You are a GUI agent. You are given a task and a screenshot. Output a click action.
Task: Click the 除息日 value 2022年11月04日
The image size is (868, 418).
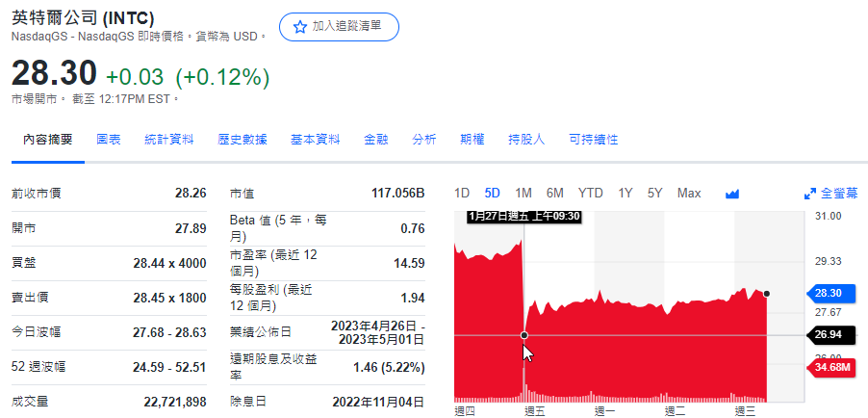[x=378, y=402]
